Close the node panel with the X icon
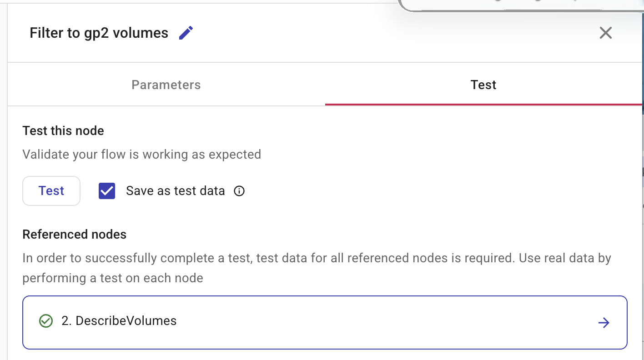 [605, 33]
